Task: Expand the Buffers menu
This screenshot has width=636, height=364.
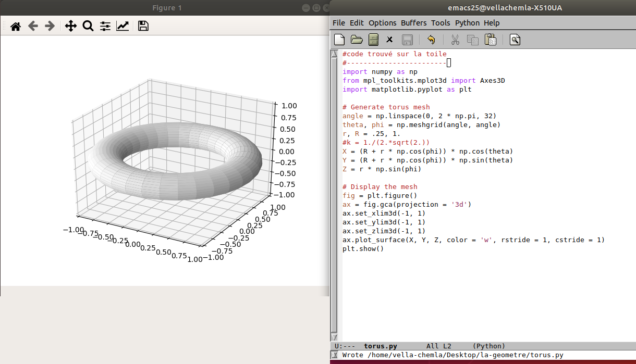Action: tap(413, 23)
